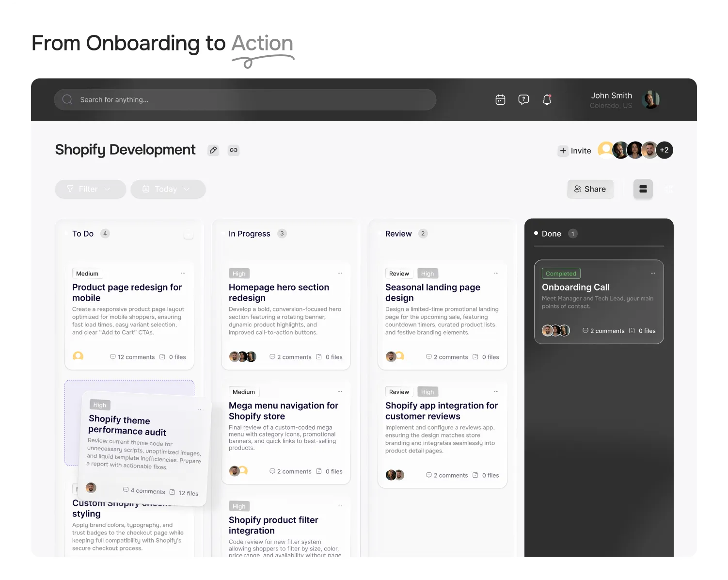Select the To Do column header
728x580 pixels.
(x=83, y=234)
